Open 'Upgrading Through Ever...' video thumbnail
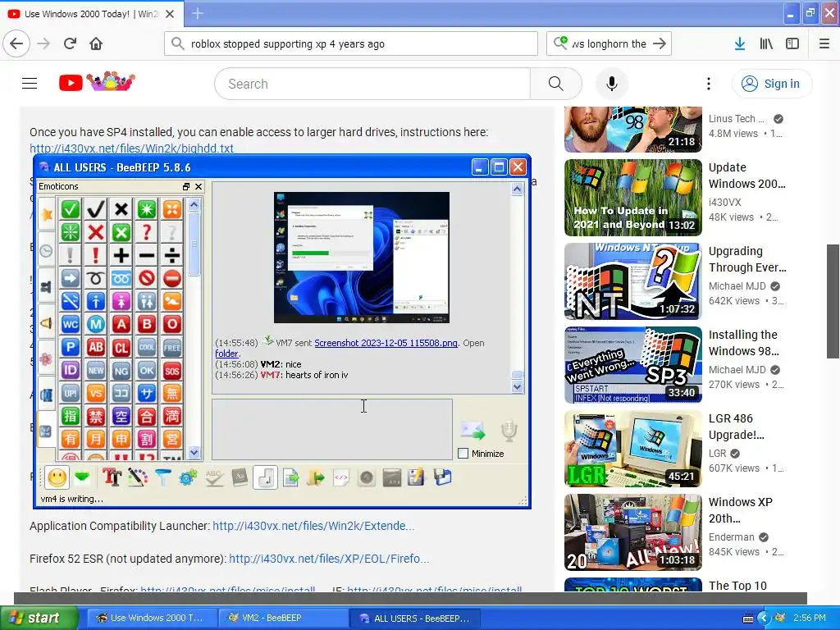Viewport: 840px width, 630px height. 633,281
